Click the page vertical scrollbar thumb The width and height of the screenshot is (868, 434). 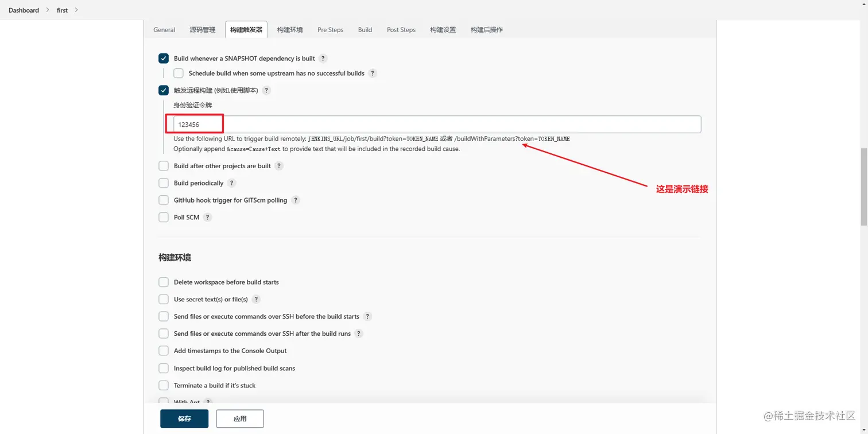click(864, 187)
